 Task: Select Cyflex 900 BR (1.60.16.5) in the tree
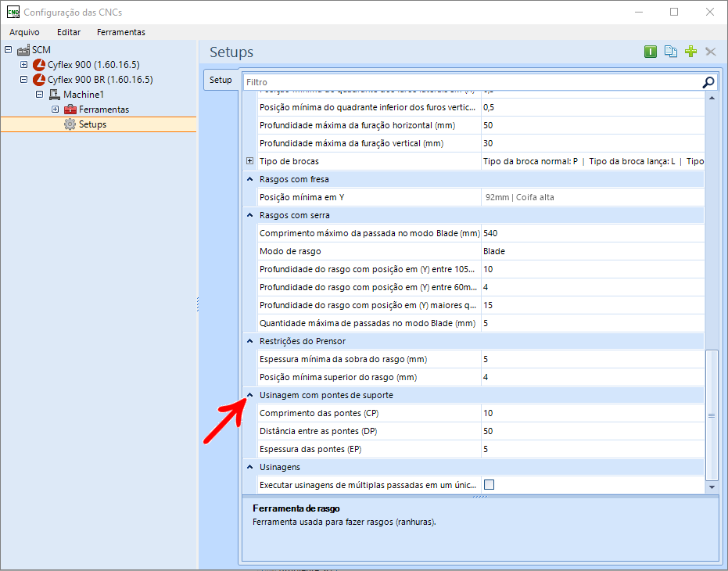pyautogui.click(x=100, y=80)
